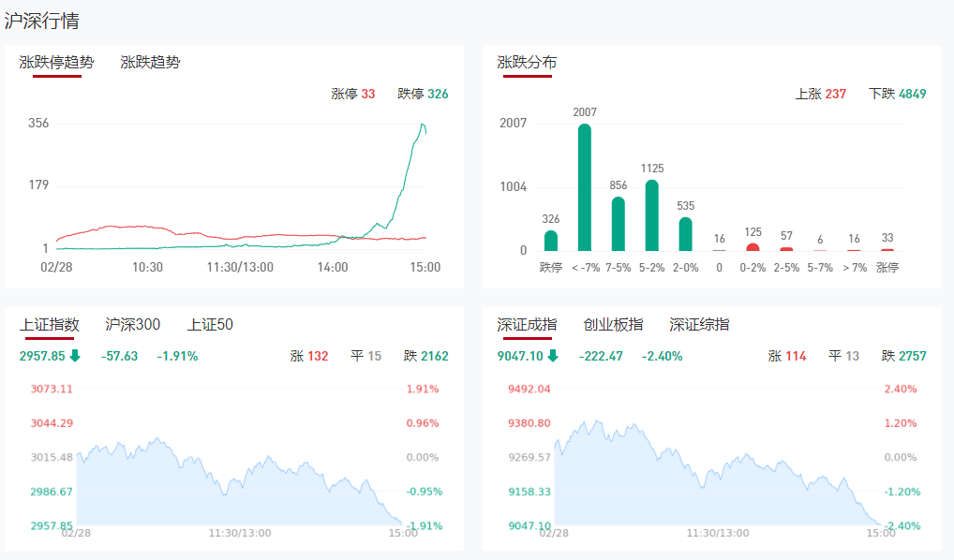Click the 上证指数 tab
This screenshot has width=954, height=560.
point(50,325)
